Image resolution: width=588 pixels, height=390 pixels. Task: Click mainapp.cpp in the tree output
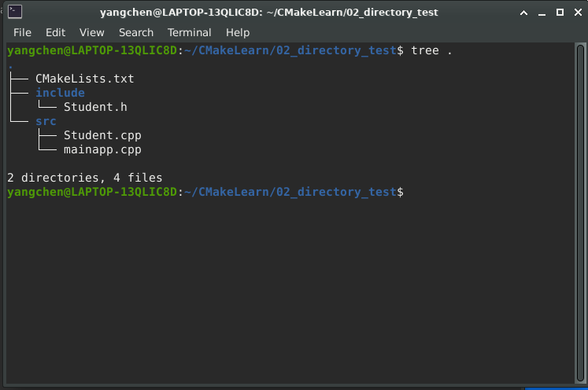(x=102, y=149)
